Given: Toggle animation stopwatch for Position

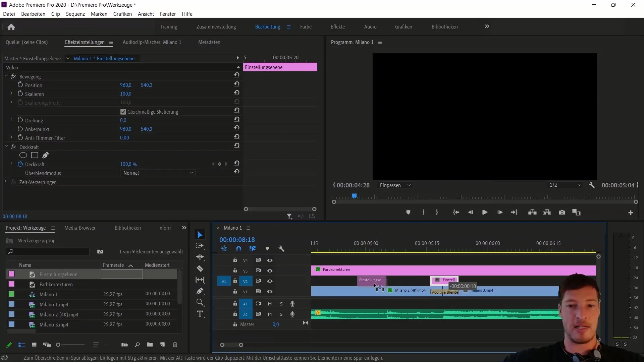Looking at the screenshot, I should point(20,85).
